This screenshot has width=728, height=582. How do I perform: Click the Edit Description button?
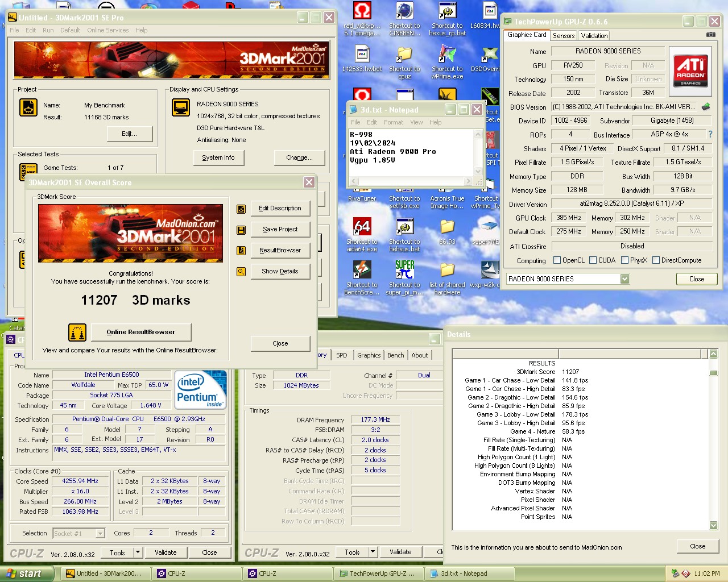tap(280, 209)
